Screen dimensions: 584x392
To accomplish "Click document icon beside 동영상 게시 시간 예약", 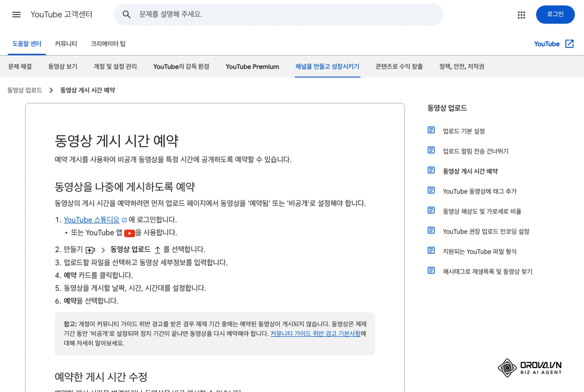I will [431, 170].
